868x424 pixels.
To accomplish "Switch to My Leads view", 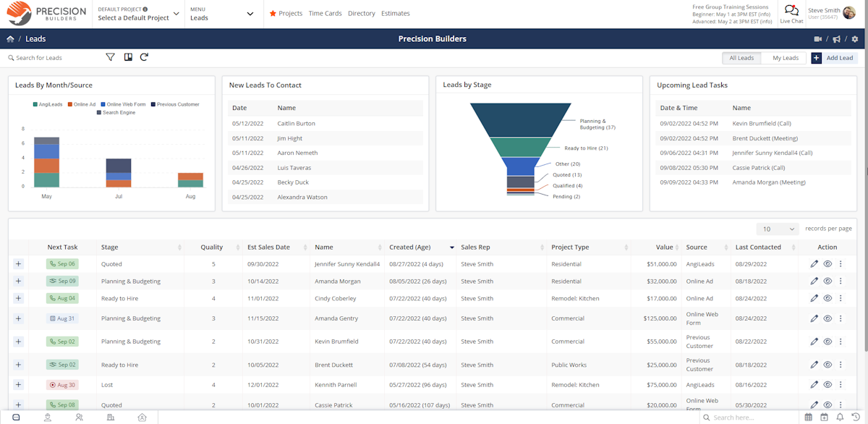I will tap(786, 58).
